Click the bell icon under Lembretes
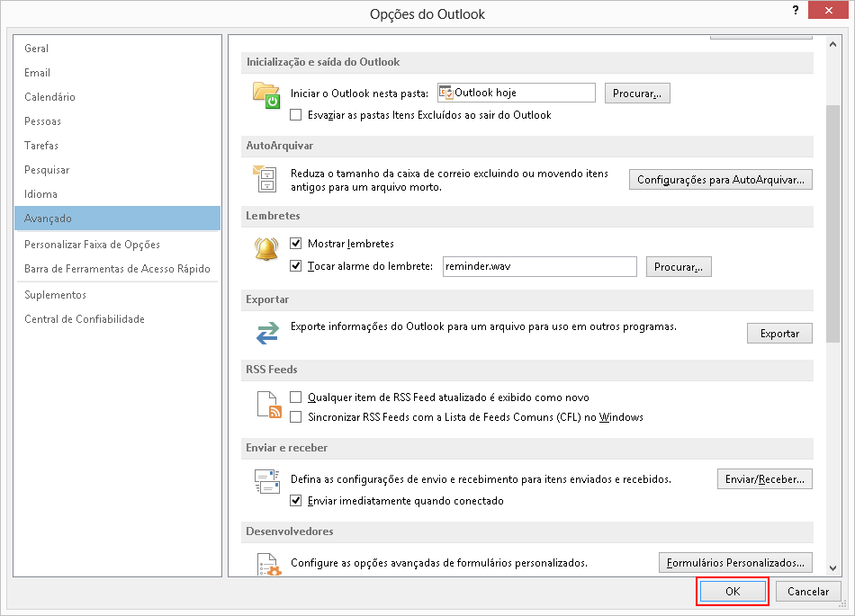 pyautogui.click(x=266, y=250)
